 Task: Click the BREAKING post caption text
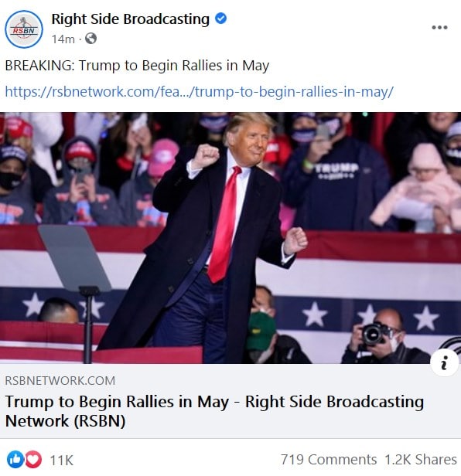point(137,66)
